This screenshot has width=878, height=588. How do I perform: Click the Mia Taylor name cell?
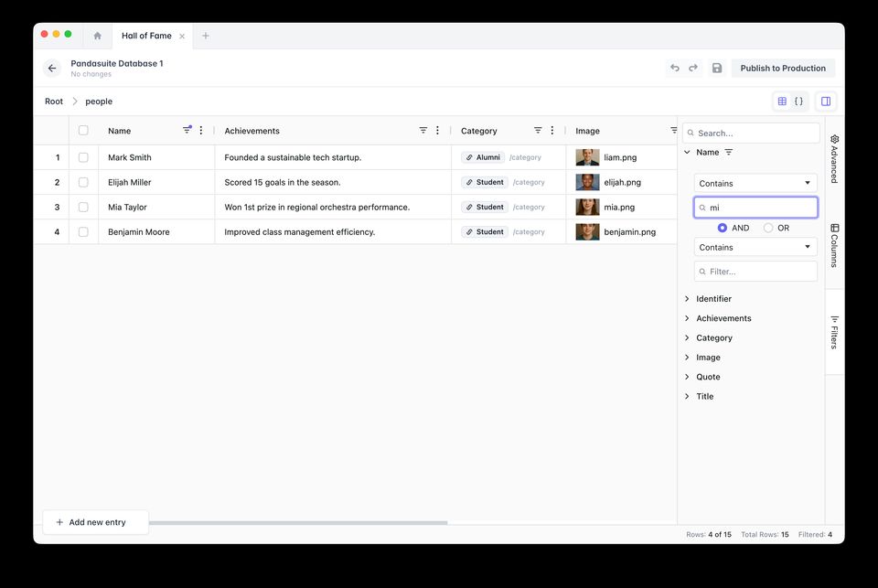(156, 208)
